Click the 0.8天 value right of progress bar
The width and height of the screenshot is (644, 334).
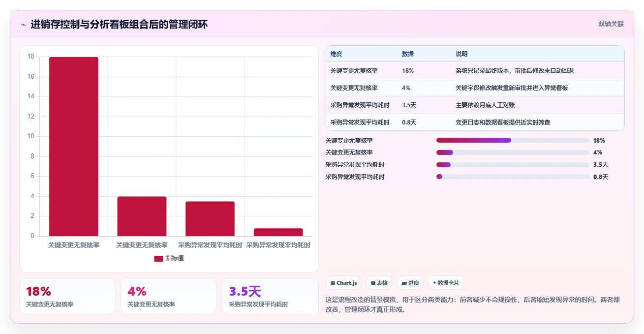[601, 177]
